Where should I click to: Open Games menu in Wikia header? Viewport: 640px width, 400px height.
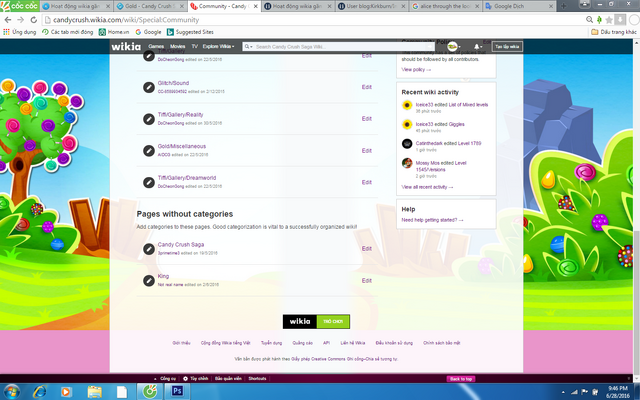point(156,47)
